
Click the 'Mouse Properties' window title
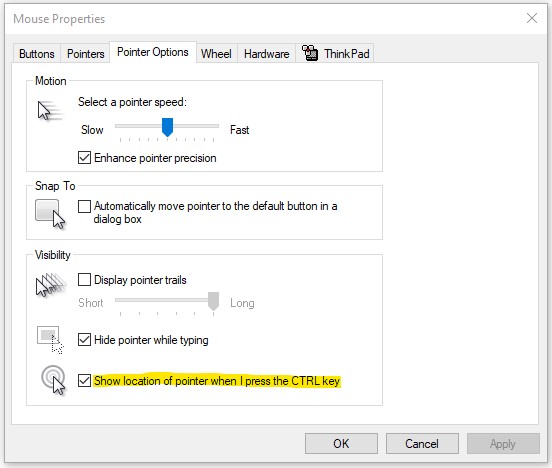click(59, 19)
